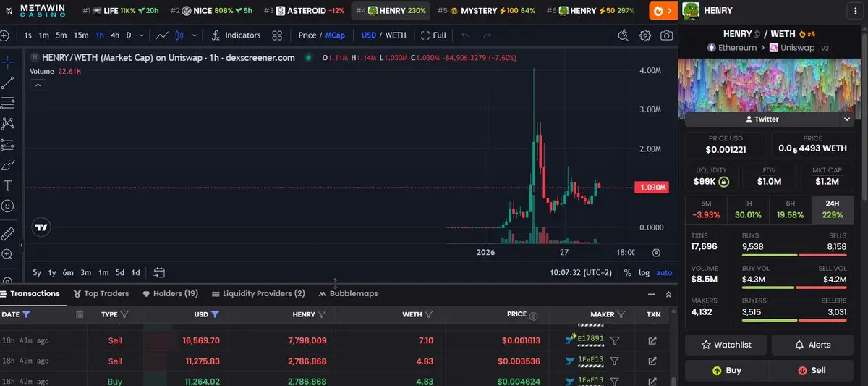Click the Sell button

(x=812, y=370)
